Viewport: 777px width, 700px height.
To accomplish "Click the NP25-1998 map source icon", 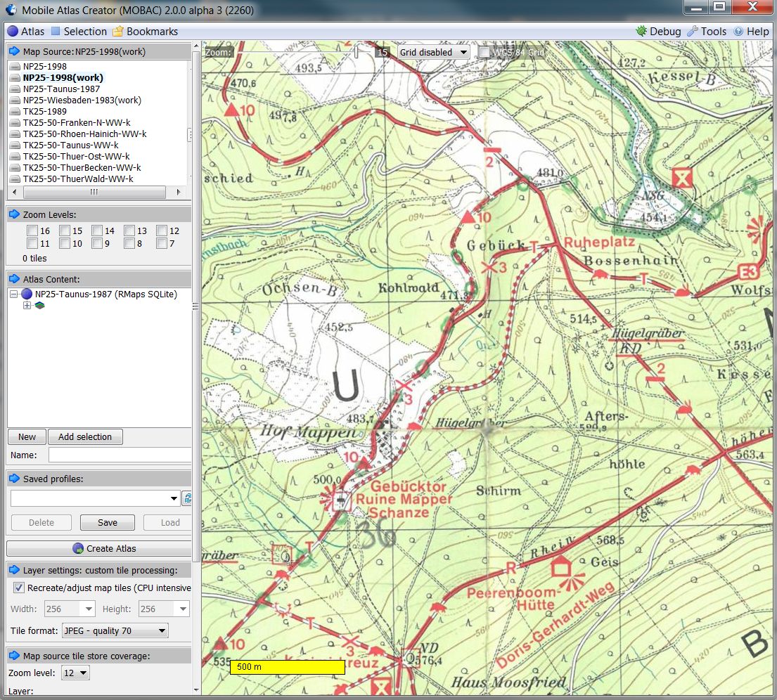I will (x=15, y=66).
